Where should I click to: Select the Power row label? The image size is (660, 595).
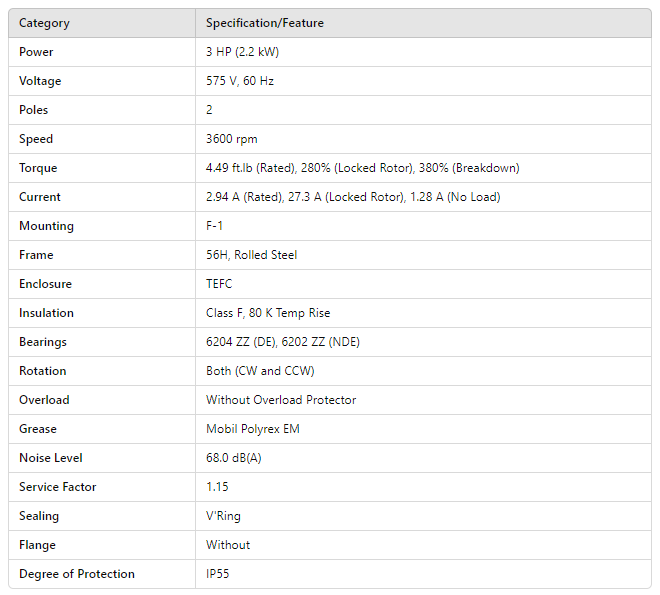(36, 52)
